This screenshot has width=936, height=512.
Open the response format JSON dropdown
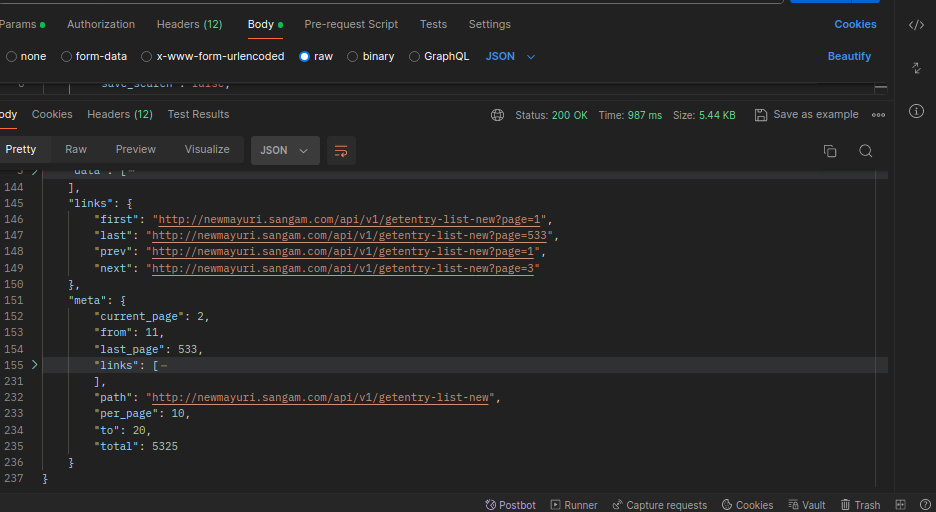point(285,151)
